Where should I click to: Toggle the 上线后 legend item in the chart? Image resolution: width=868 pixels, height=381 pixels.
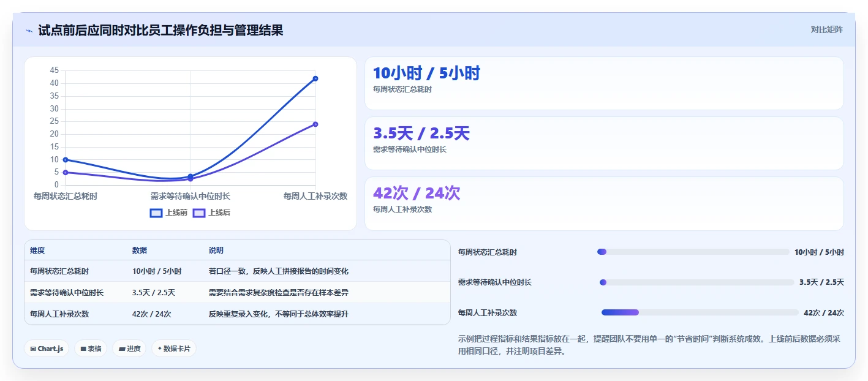[x=212, y=213]
